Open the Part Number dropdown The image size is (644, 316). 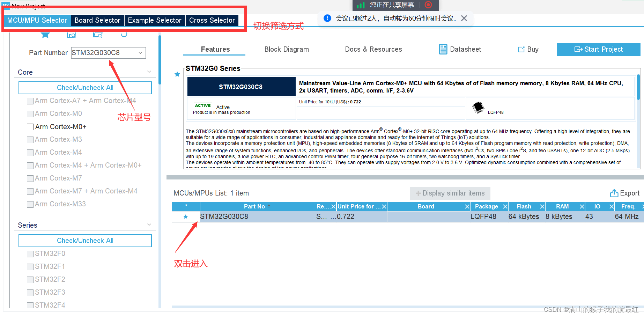140,53
